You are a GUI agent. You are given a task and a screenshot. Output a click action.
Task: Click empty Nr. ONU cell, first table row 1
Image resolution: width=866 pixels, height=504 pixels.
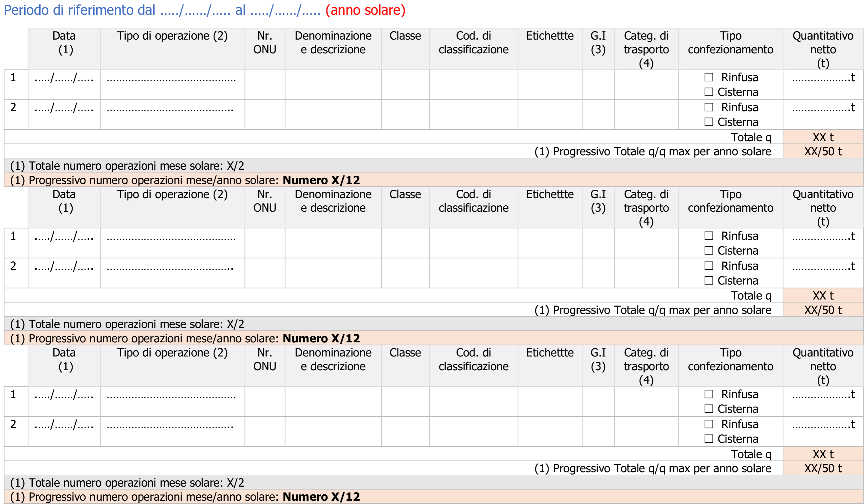point(265,85)
